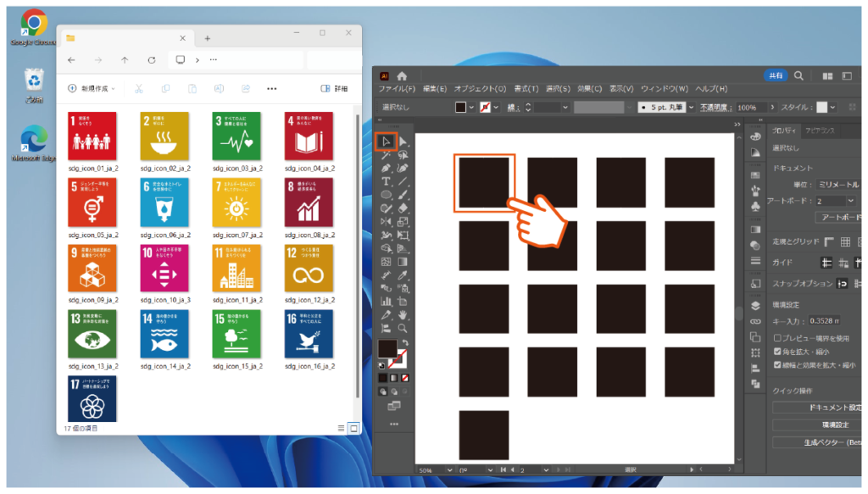Open the ファイル(F) menu
This screenshot has height=494, width=868.
click(x=397, y=89)
